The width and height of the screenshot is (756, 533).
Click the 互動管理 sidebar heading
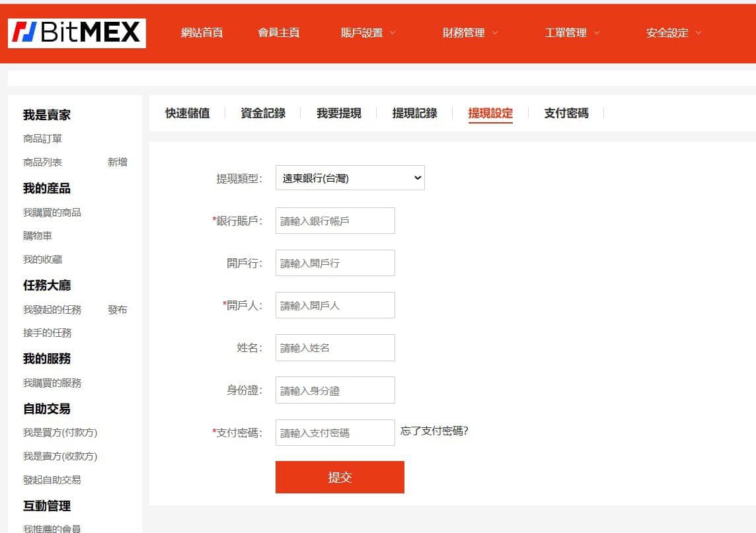pos(47,505)
